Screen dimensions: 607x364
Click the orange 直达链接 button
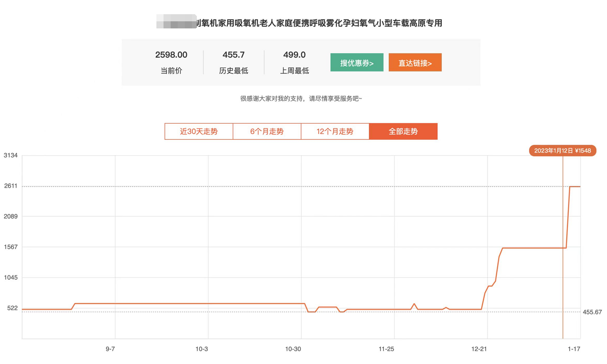coord(415,62)
